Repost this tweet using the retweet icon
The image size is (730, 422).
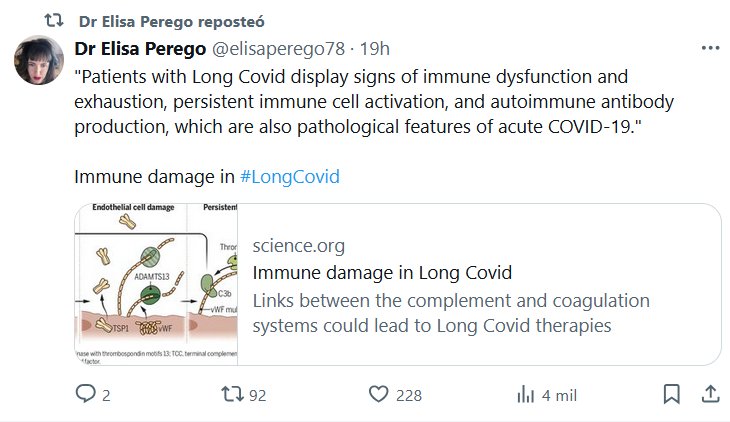pyautogui.click(x=231, y=394)
